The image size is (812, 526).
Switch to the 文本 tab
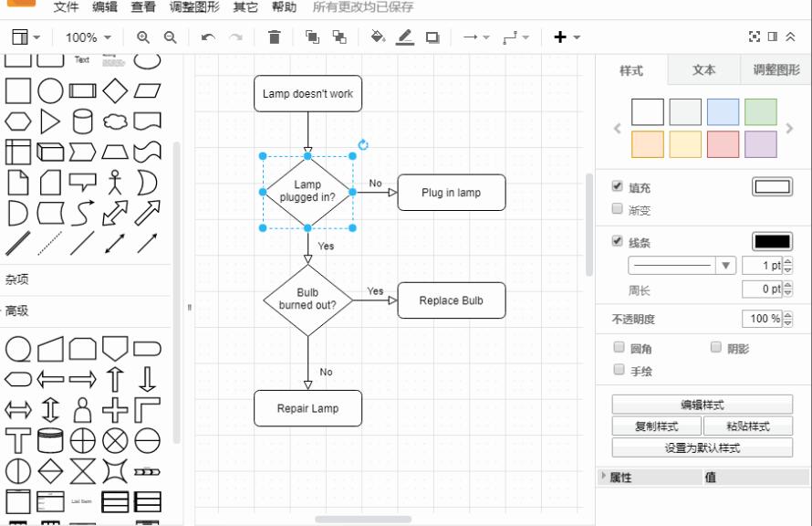(703, 70)
